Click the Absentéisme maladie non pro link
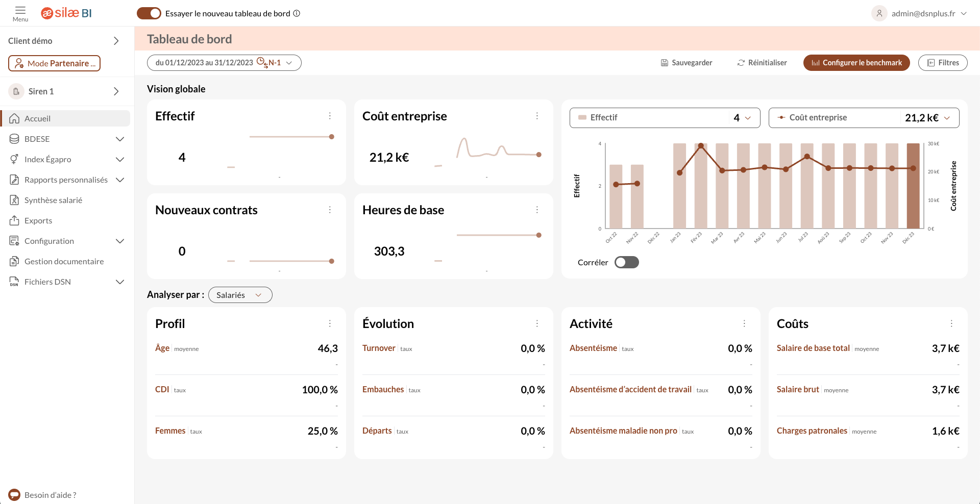This screenshot has width=980, height=504. [623, 431]
